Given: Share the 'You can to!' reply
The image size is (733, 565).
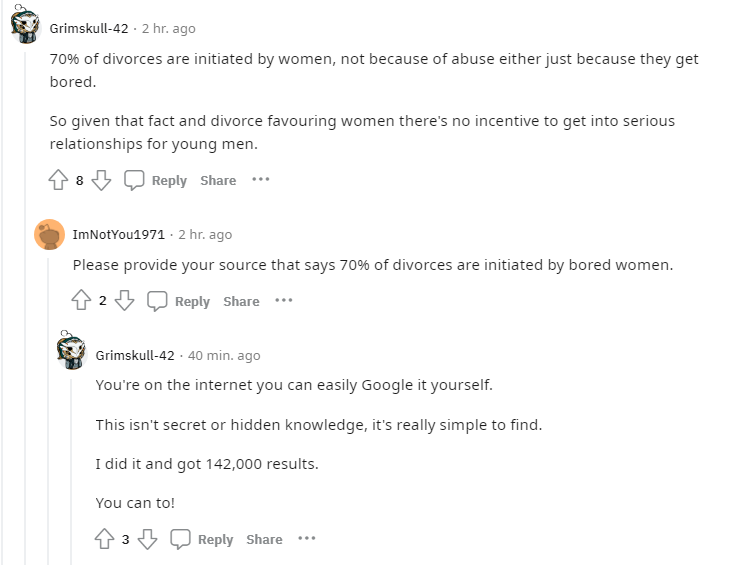Looking at the screenshot, I should tap(264, 539).
